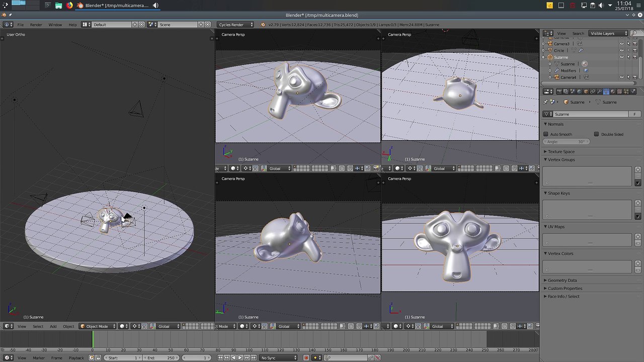Open the Render menu
The width and height of the screenshot is (644, 362).
[x=36, y=25]
